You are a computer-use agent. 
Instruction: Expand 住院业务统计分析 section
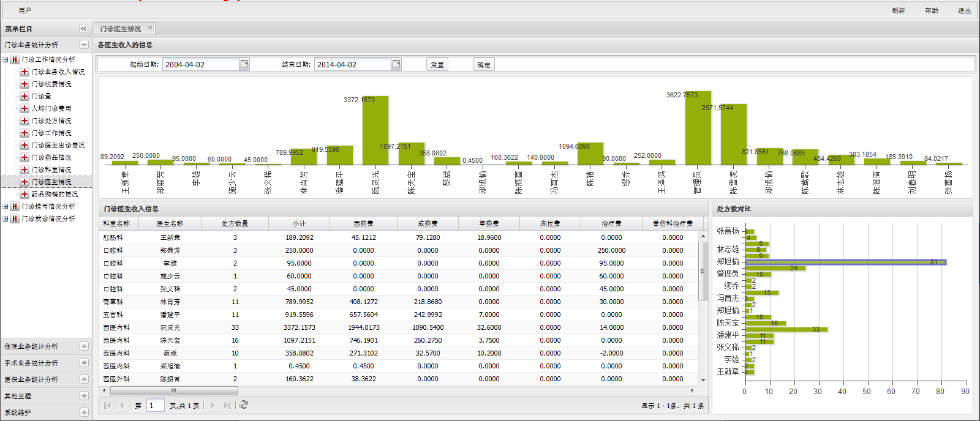[84, 346]
